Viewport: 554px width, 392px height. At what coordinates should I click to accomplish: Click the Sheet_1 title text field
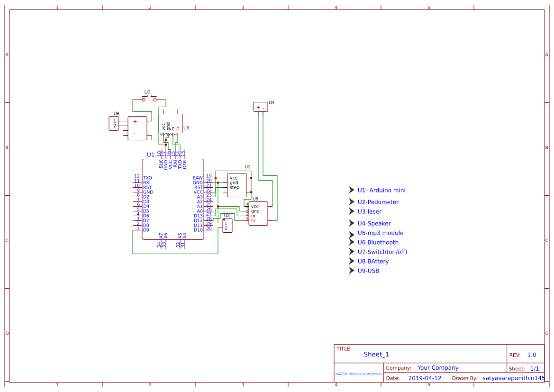pyautogui.click(x=376, y=354)
